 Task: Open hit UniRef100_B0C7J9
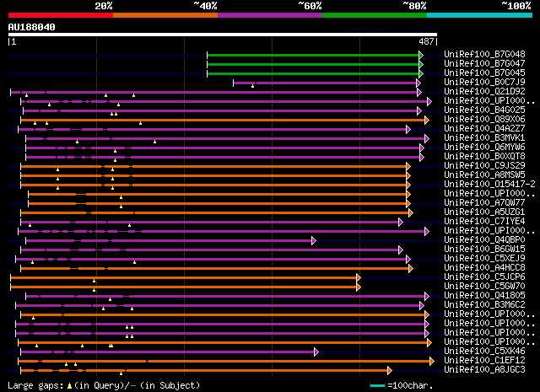click(484, 82)
